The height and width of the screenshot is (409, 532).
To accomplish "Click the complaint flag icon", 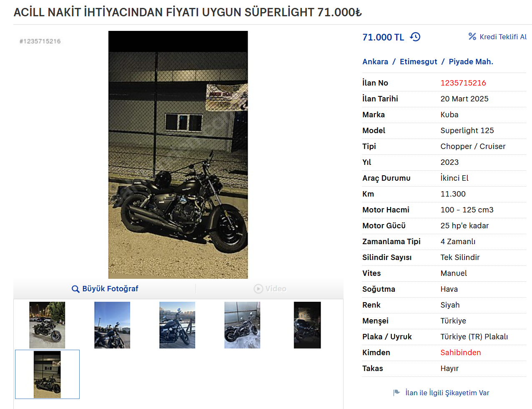I will pyautogui.click(x=396, y=393).
